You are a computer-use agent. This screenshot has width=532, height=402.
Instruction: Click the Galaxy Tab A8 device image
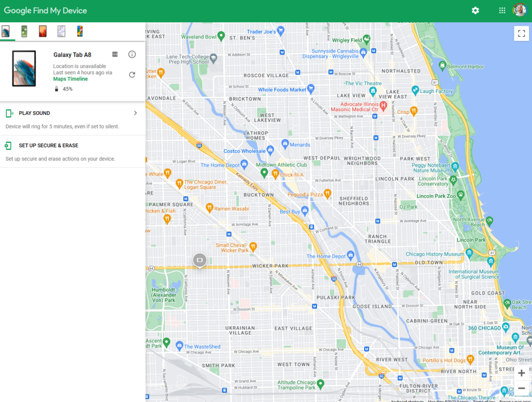click(24, 69)
